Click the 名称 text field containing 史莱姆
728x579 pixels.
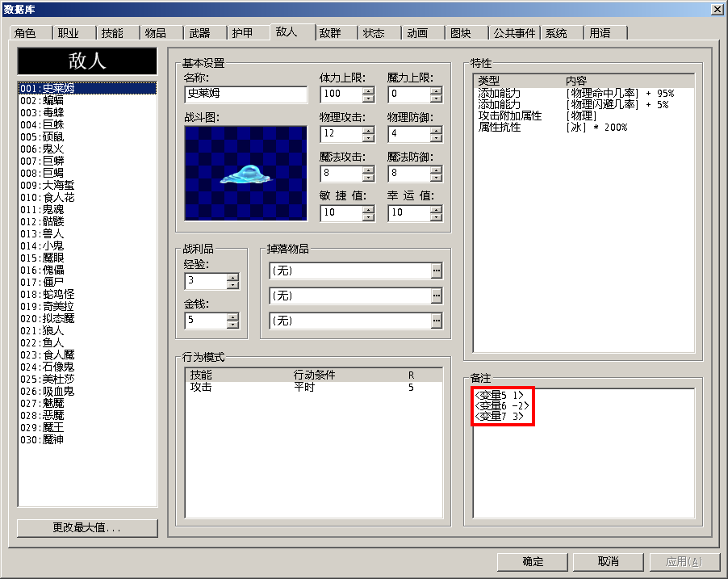pyautogui.click(x=245, y=94)
